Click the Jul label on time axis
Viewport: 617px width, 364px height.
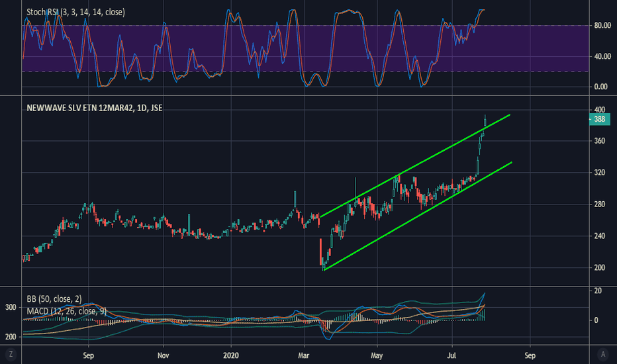point(451,356)
